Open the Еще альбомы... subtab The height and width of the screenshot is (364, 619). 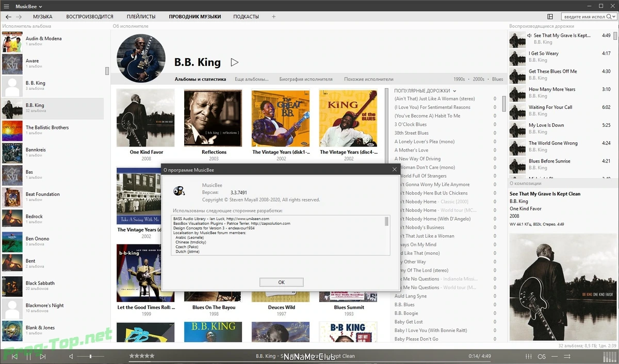[252, 79]
